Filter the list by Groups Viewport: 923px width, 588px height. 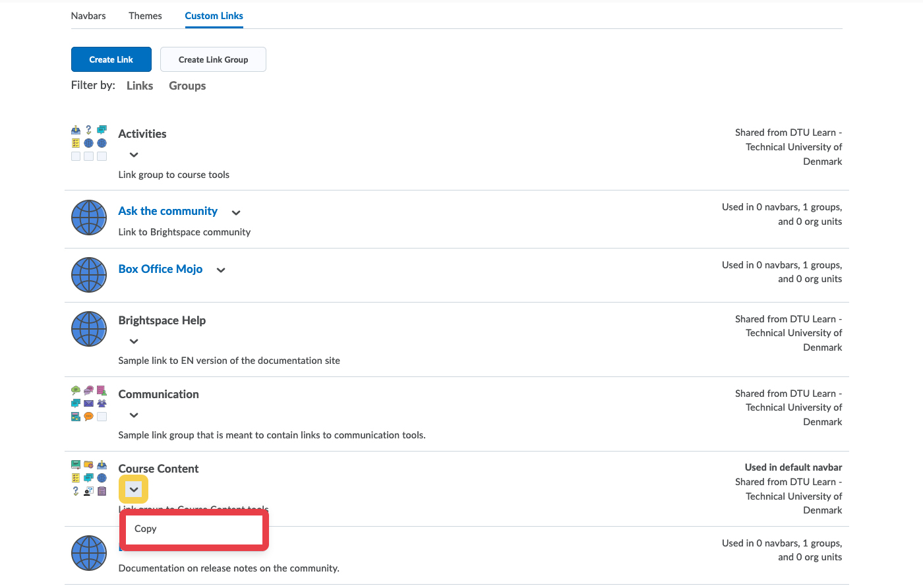coord(187,86)
